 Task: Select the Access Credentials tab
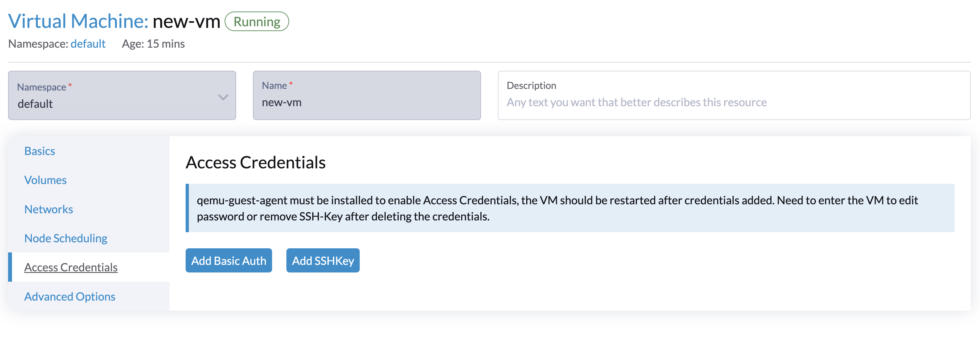(x=71, y=267)
